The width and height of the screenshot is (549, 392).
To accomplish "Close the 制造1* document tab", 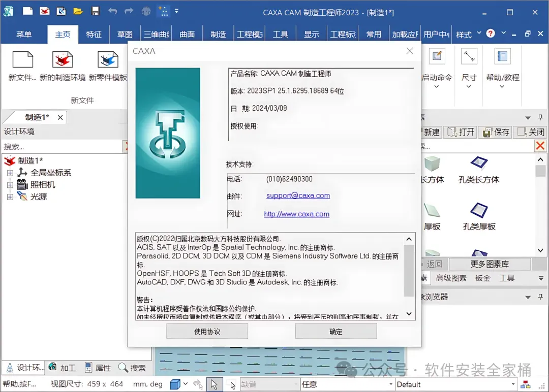I will [x=60, y=117].
